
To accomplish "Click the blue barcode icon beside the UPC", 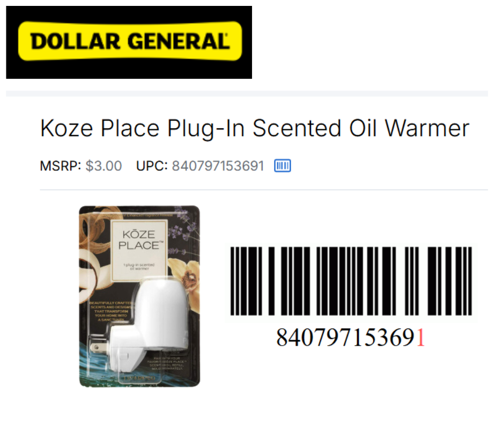I will 282,166.
